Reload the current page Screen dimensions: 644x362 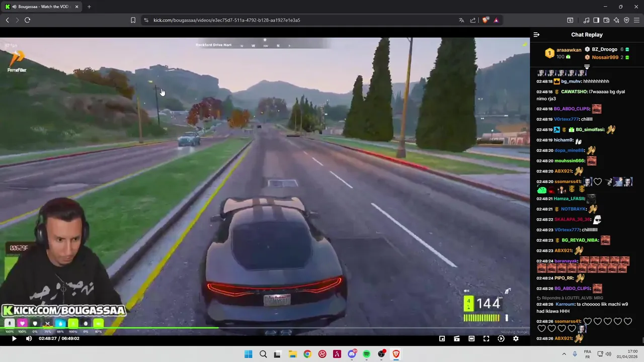pyautogui.click(x=27, y=20)
